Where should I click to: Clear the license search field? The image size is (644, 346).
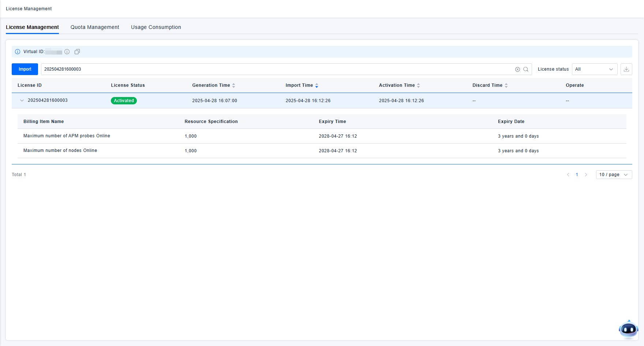coord(517,69)
